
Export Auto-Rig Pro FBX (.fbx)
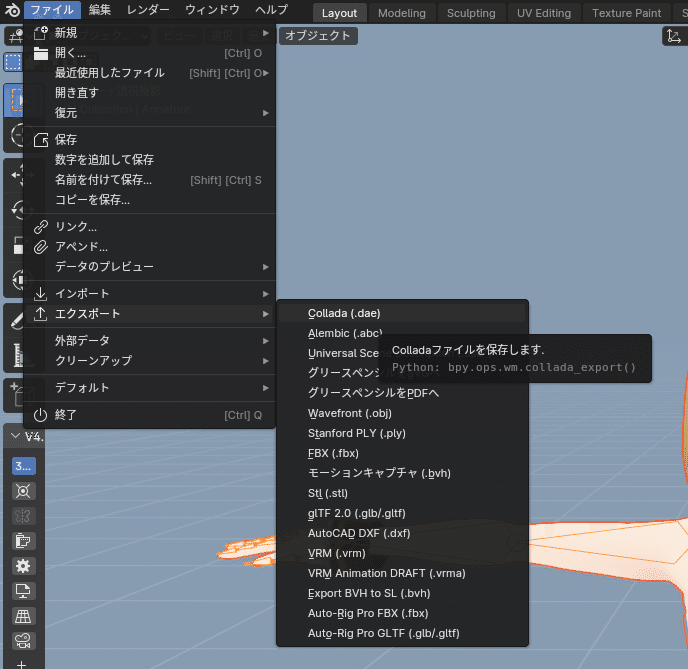pos(402,613)
